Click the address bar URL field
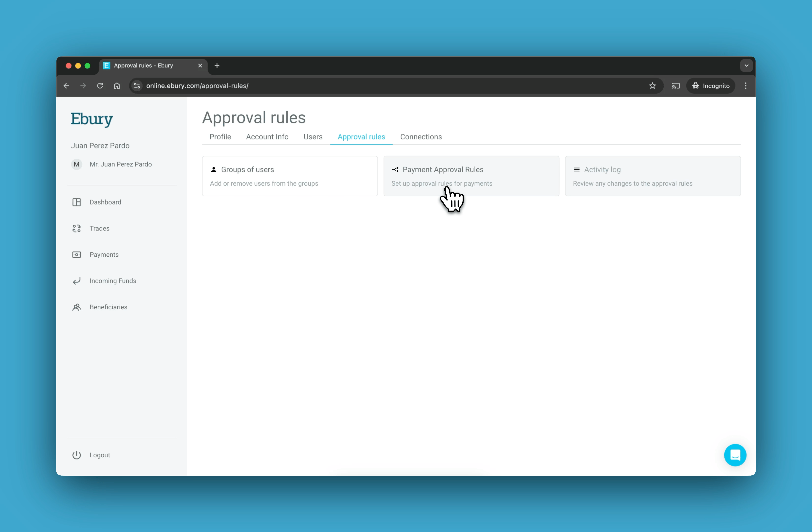This screenshot has width=812, height=532. pyautogui.click(x=375, y=86)
